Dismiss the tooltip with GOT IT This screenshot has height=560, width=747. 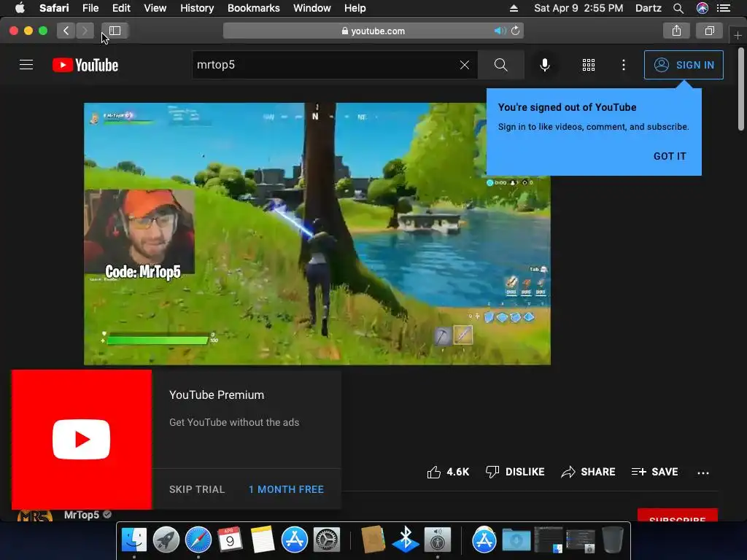click(670, 156)
